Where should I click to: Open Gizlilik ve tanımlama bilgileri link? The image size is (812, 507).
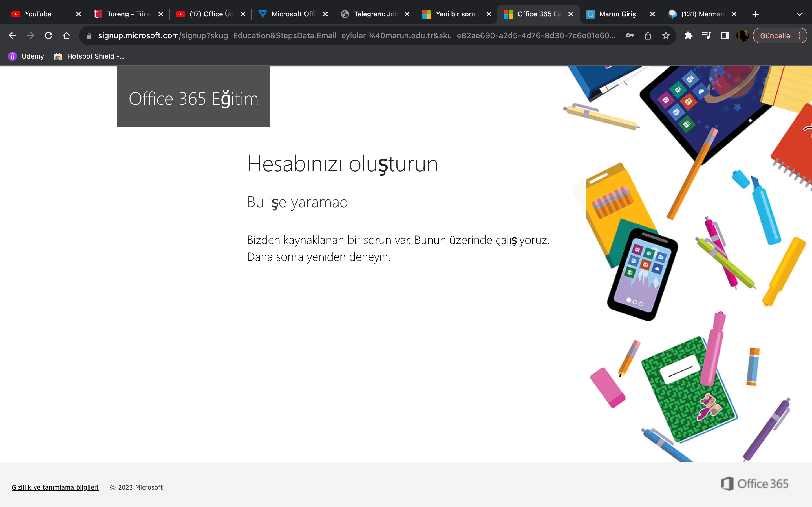click(55, 487)
